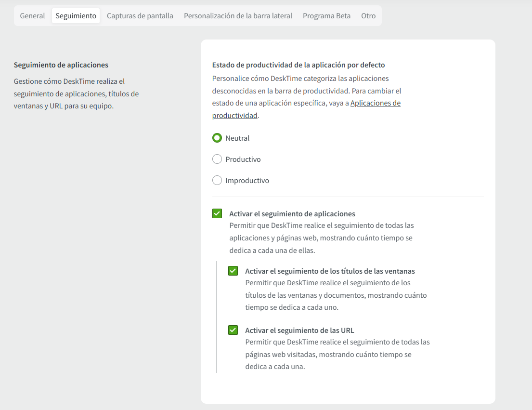The image size is (532, 410).
Task: Select the Seguimiento tab
Action: [76, 16]
